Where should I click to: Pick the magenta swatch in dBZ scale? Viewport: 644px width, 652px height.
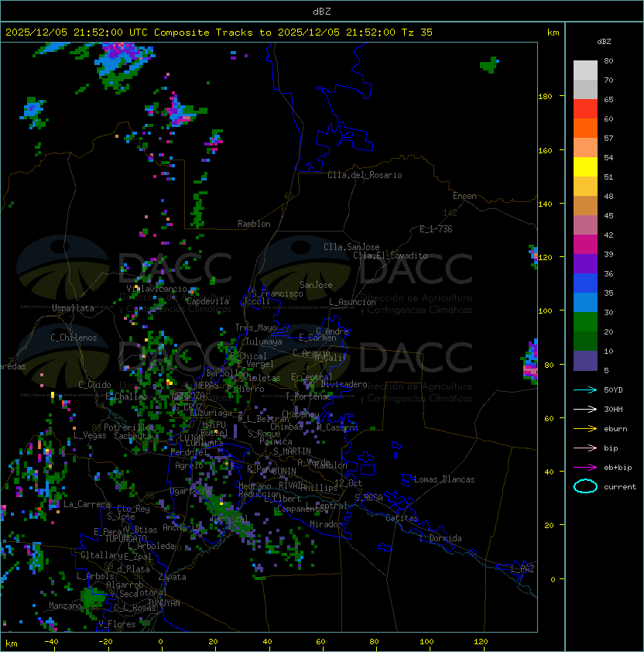585,245
